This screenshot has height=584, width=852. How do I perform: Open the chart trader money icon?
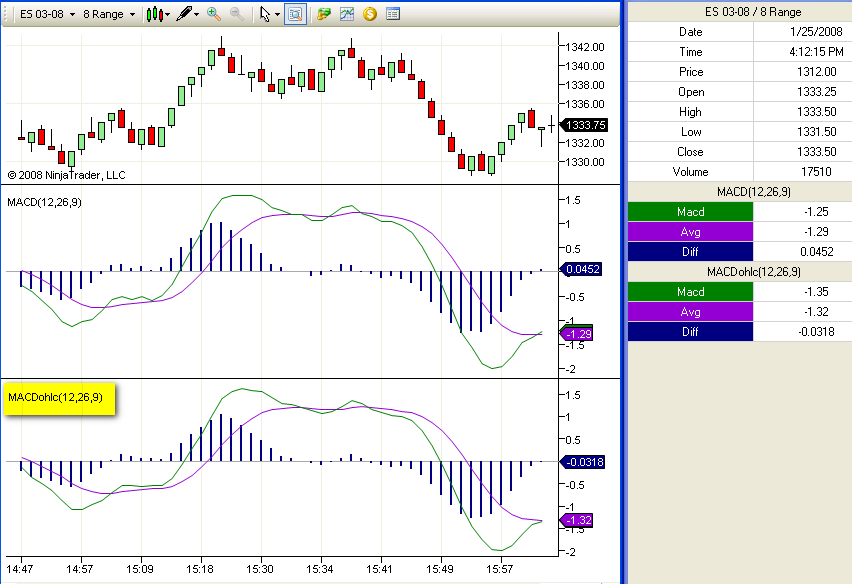(x=324, y=14)
